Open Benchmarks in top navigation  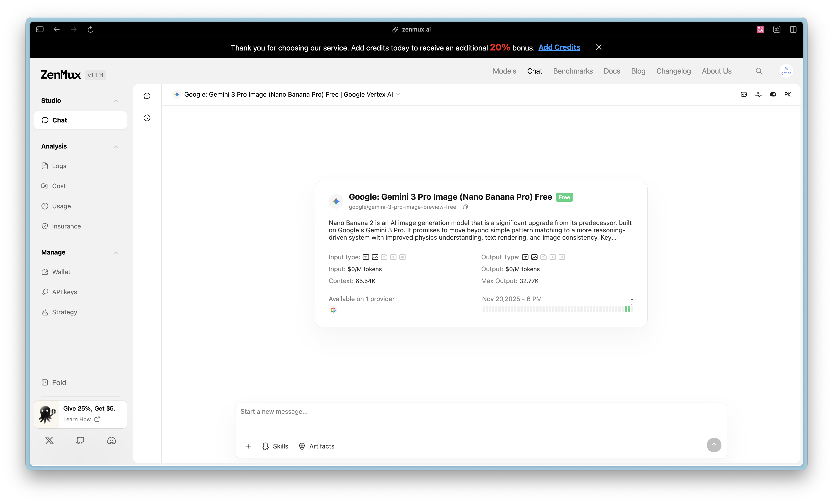click(573, 71)
